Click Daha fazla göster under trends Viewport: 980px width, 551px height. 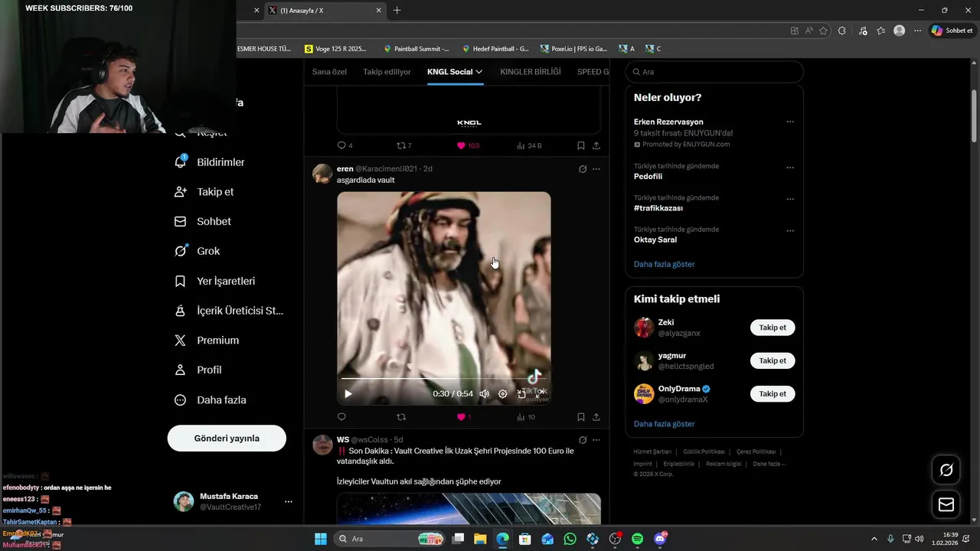click(665, 264)
